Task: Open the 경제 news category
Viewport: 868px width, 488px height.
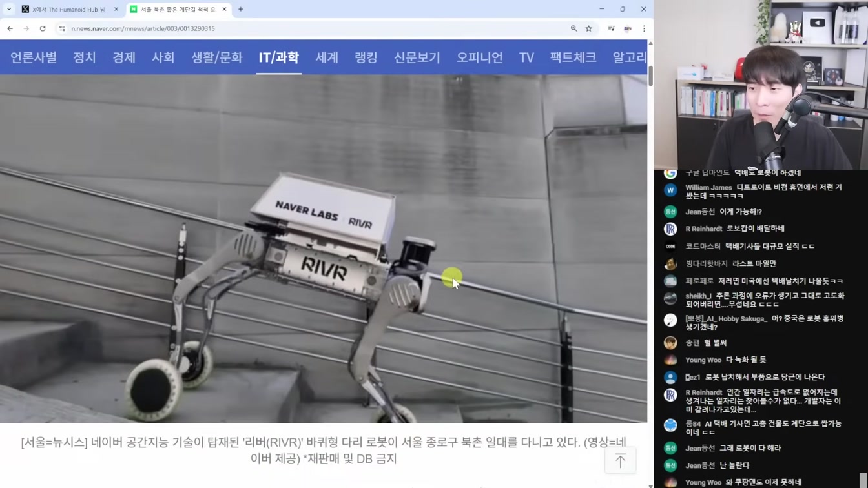Action: tap(124, 57)
